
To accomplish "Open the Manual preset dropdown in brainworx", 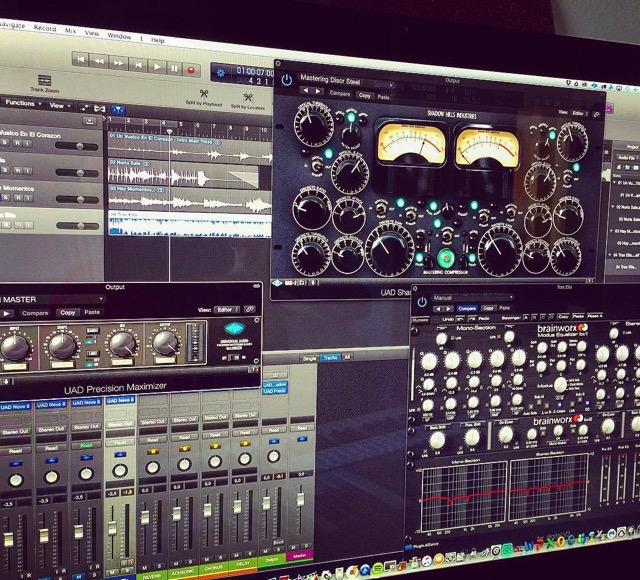I will click(472, 298).
